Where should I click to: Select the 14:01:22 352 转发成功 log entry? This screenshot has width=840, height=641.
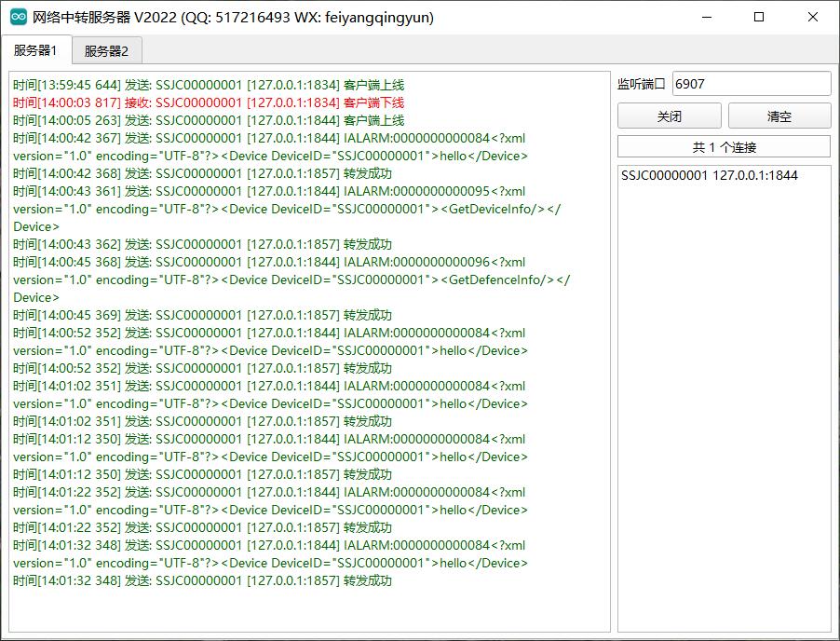pyautogui.click(x=202, y=527)
